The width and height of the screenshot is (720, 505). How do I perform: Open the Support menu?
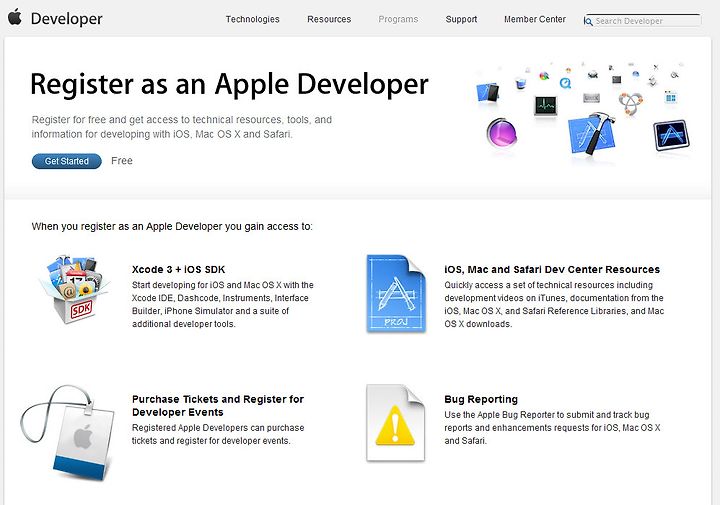461,19
